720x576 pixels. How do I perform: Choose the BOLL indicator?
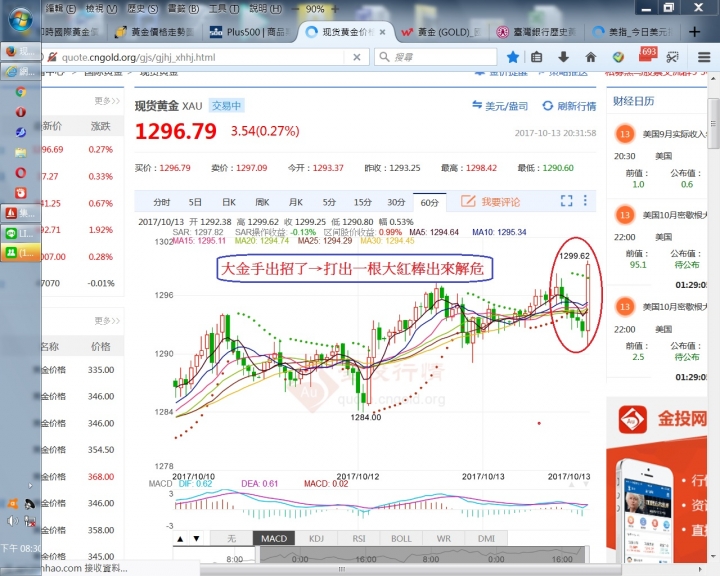click(x=401, y=538)
